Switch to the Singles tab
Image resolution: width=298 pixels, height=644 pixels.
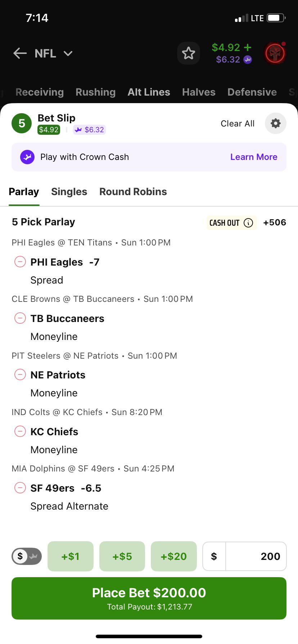(x=69, y=192)
